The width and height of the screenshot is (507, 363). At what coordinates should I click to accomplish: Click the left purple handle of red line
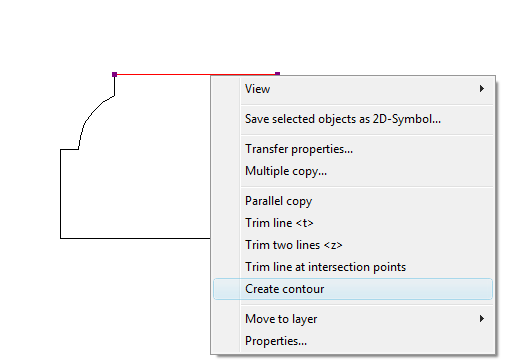[x=114, y=74]
